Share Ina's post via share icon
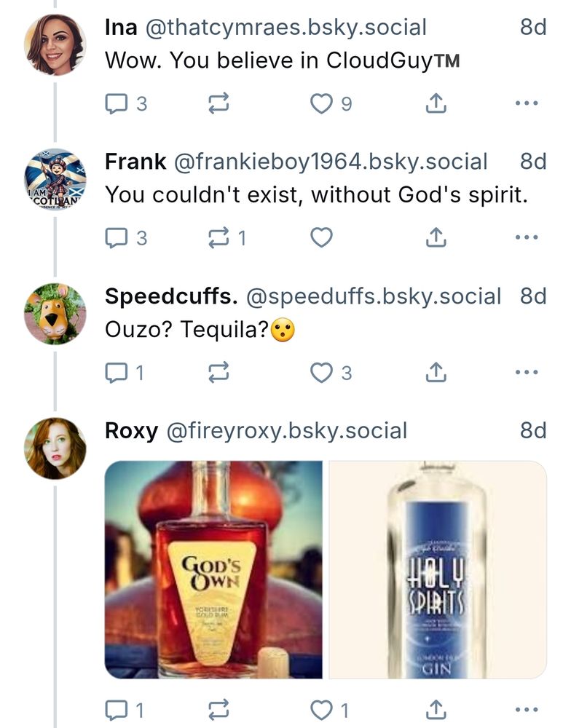Screen dimensions: 571x728 435,104
